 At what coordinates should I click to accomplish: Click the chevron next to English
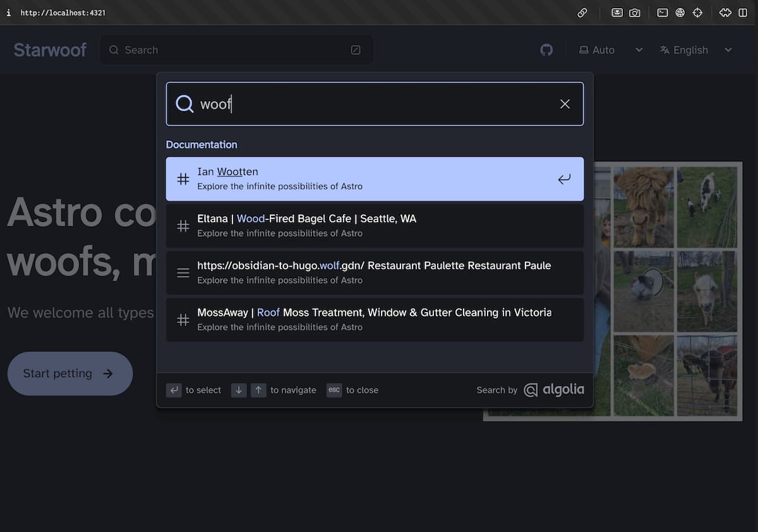click(728, 50)
